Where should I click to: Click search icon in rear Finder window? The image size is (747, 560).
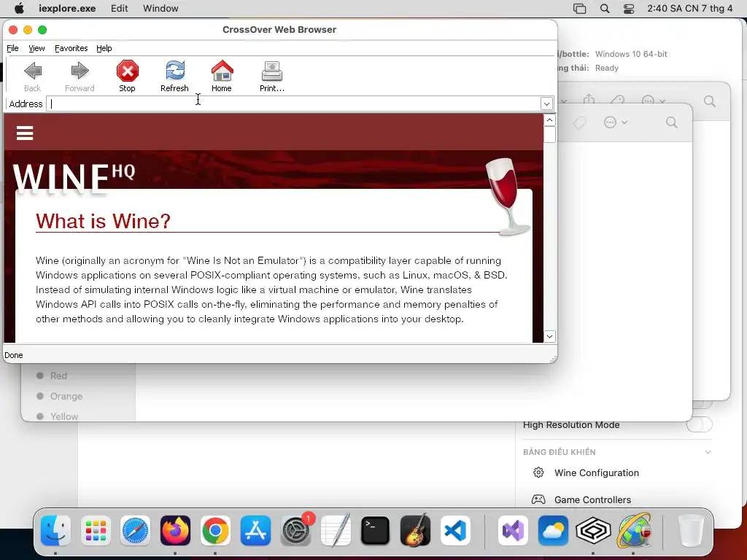710,101
